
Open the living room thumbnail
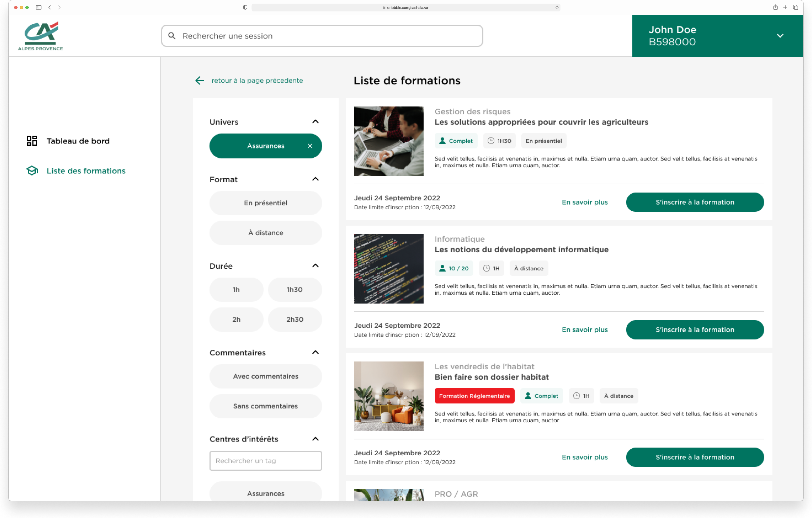(389, 396)
